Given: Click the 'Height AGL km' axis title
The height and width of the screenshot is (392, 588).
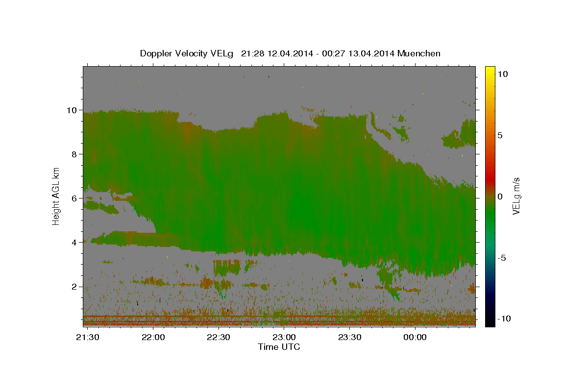Looking at the screenshot, I should point(56,196).
